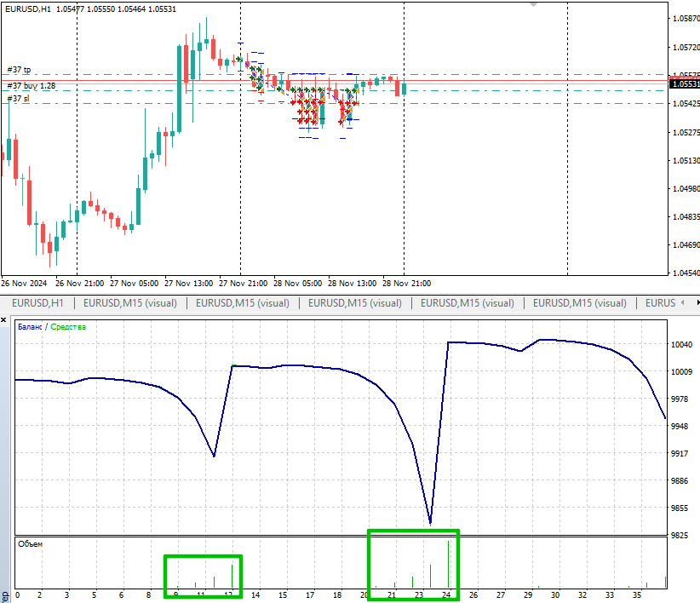Screen dimensions: 700x603
Task: Click the 9825 balance axis value
Action: point(680,535)
